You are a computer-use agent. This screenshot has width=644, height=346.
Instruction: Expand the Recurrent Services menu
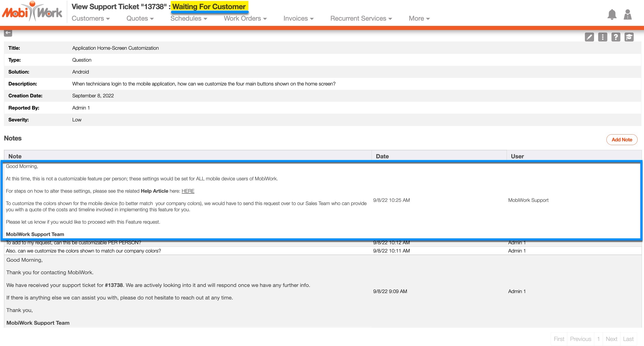pos(361,19)
